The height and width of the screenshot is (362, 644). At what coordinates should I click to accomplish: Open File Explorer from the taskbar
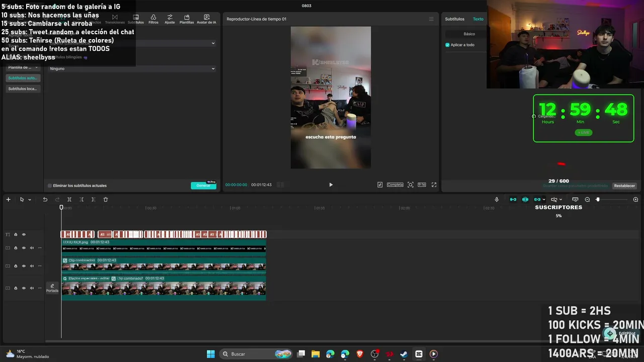(315, 354)
